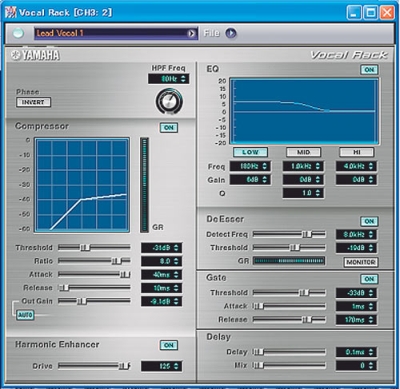Select the HI EQ band
This screenshot has width=400, height=389.
(x=357, y=152)
